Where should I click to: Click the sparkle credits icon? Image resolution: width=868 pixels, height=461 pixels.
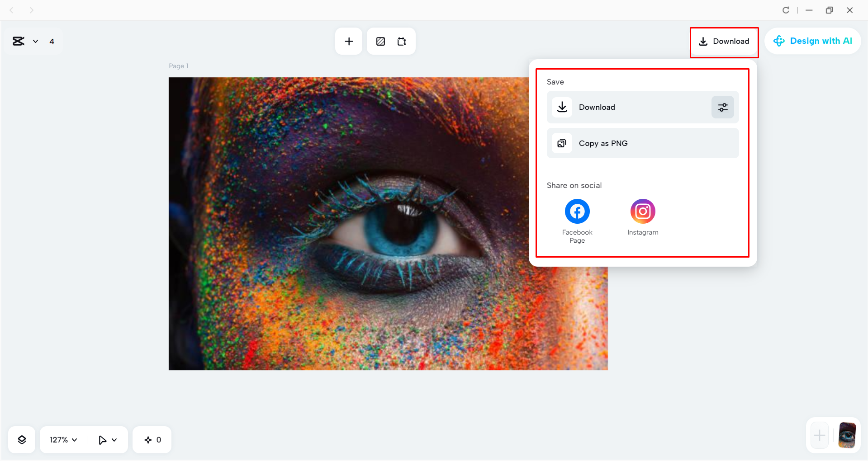point(147,439)
